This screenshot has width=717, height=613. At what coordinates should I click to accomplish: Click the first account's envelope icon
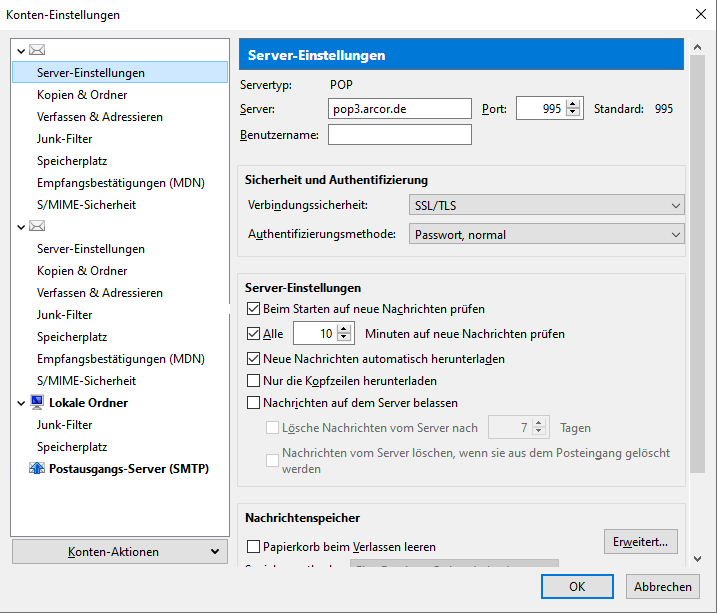click(37, 50)
